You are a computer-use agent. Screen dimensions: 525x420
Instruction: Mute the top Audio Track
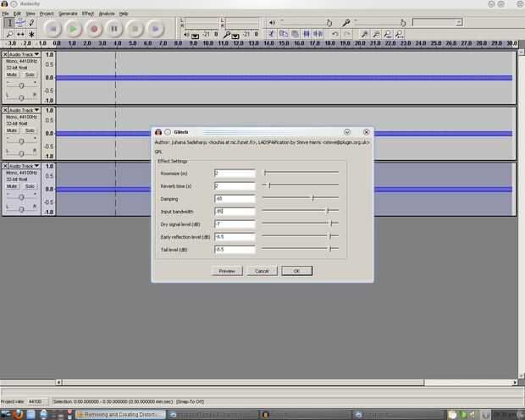pos(12,75)
